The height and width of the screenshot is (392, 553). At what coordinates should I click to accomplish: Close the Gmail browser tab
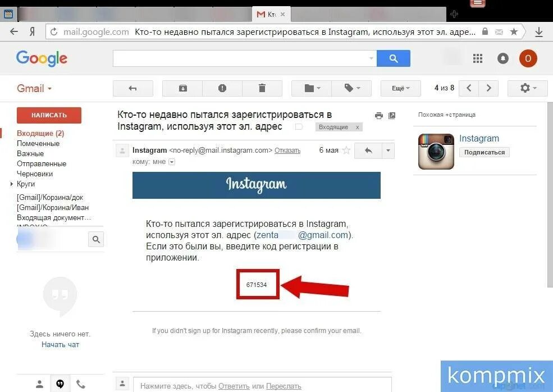coord(283,15)
